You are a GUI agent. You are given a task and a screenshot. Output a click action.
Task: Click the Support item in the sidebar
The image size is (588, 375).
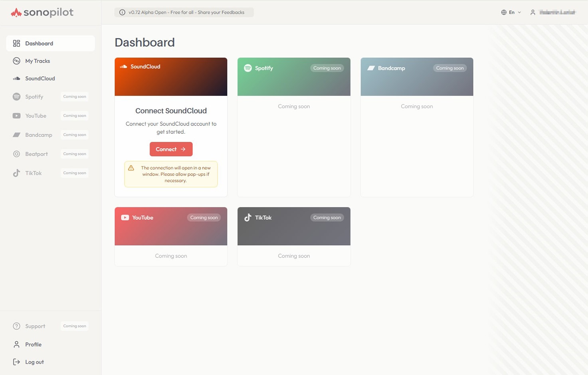[x=35, y=326]
